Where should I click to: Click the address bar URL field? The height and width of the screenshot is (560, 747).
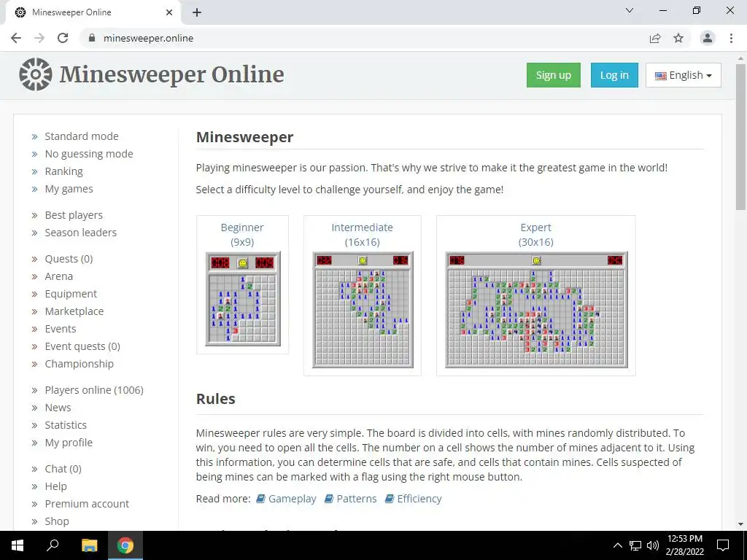click(x=362, y=38)
